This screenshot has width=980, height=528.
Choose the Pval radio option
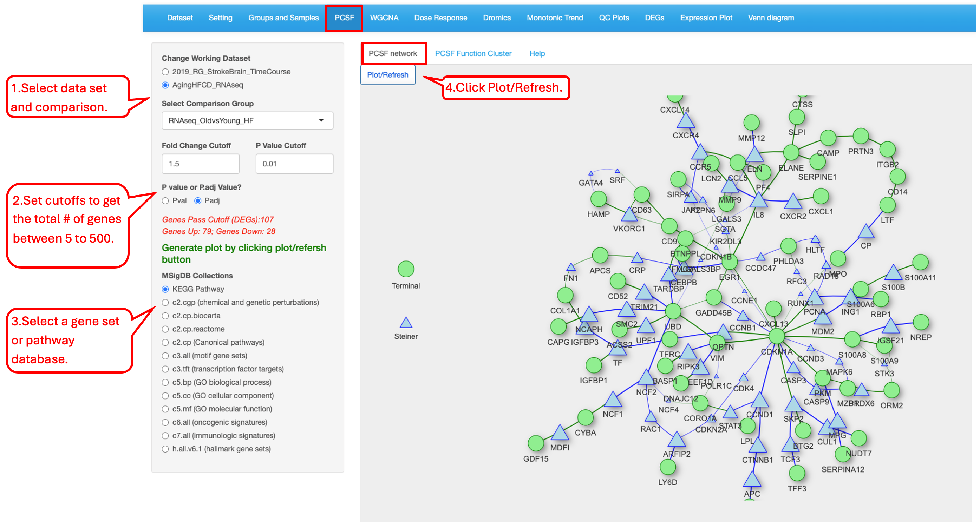(165, 201)
